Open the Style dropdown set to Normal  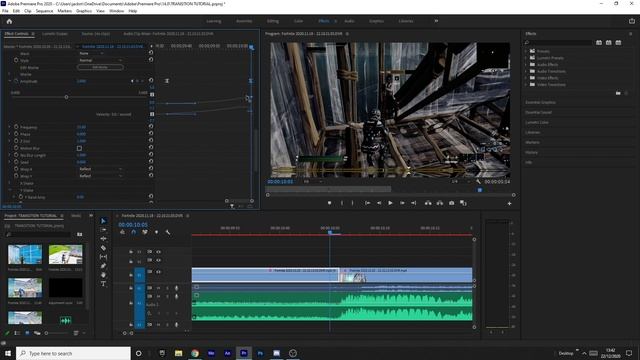pos(101,60)
